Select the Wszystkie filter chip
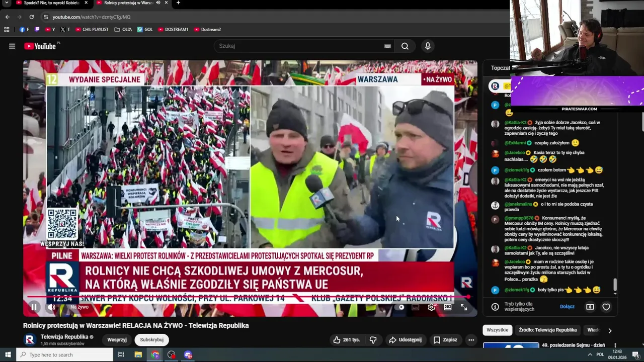Screen dimensions: 644x362 click(497, 330)
